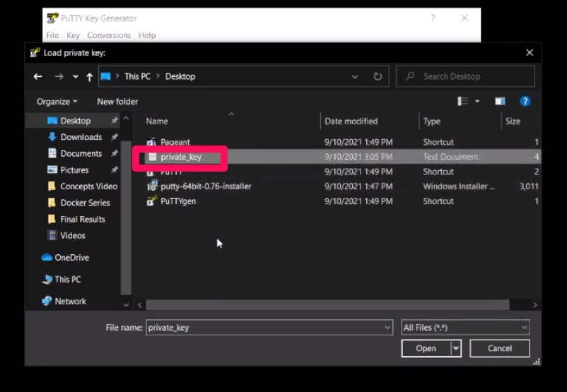Click the forward navigation arrow
Screen dimensions: 567x392
[59, 76]
